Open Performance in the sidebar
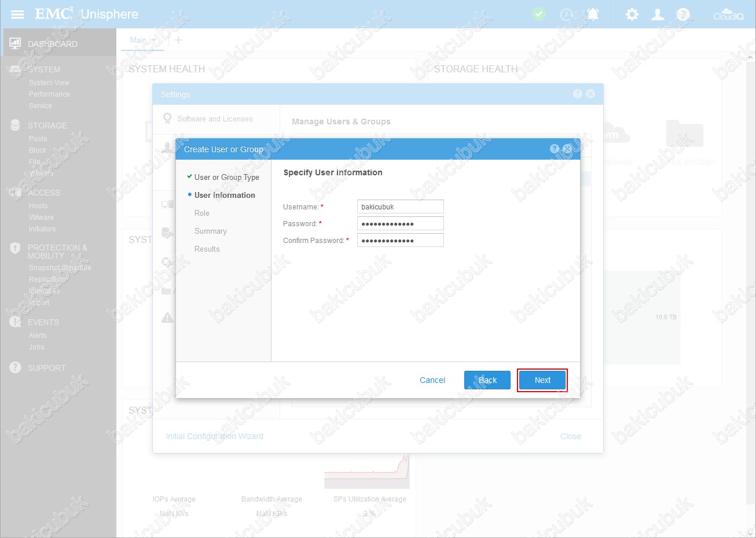The width and height of the screenshot is (756, 538). [x=49, y=94]
